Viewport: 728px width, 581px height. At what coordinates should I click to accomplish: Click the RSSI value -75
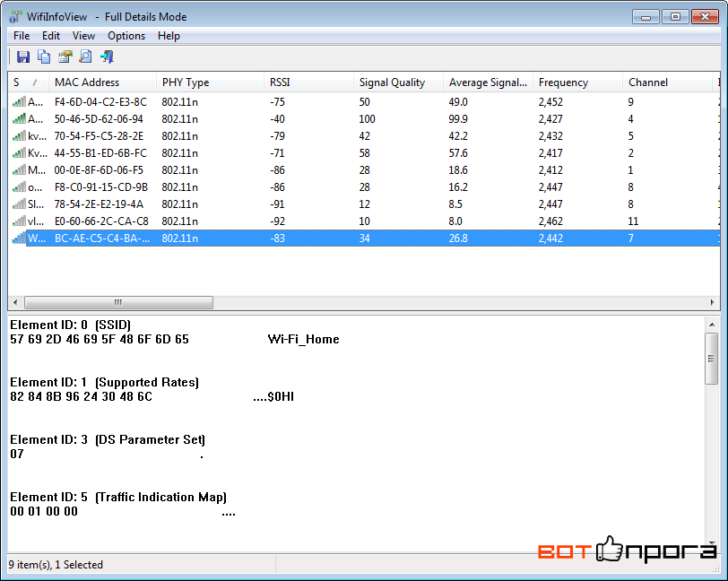[x=277, y=101]
